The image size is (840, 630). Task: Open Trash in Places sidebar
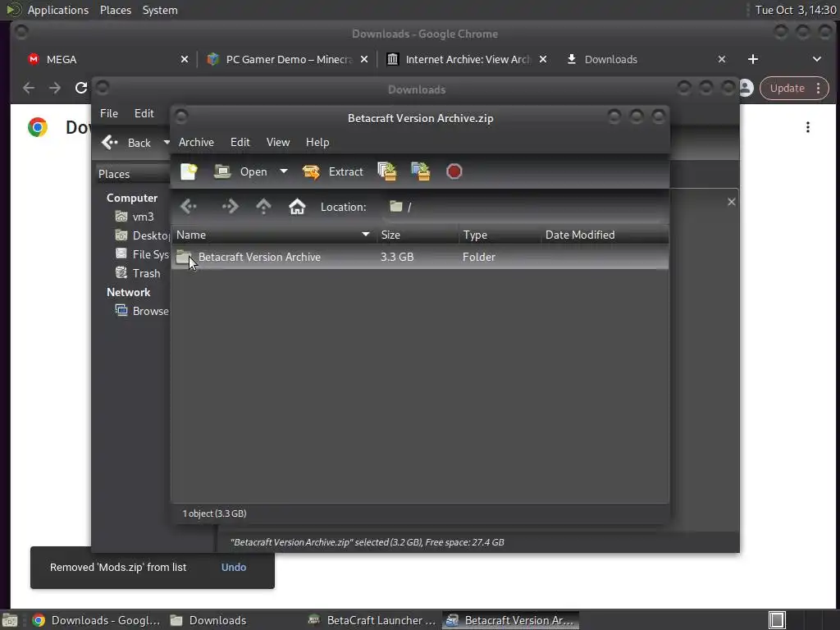tap(138, 273)
